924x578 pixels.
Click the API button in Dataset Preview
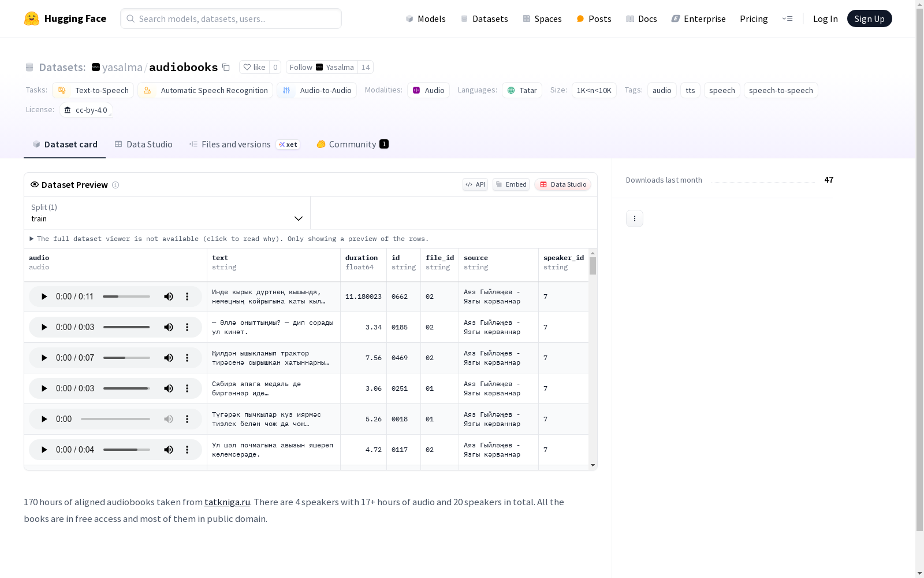[475, 184]
